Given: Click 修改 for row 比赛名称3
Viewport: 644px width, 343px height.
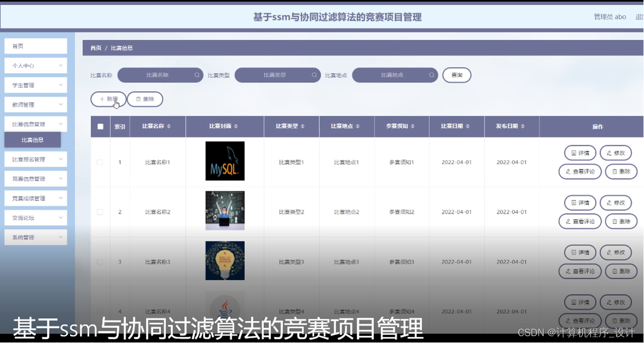Looking at the screenshot, I should pyautogui.click(x=616, y=252).
